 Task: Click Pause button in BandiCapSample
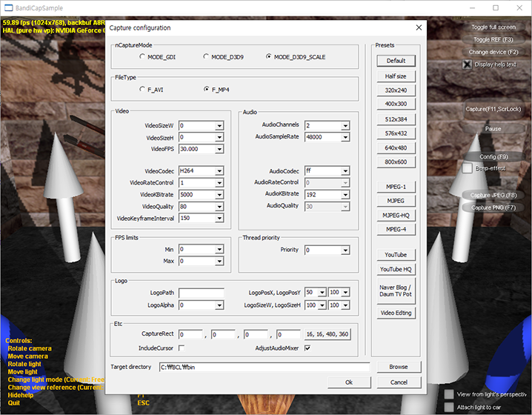493,129
